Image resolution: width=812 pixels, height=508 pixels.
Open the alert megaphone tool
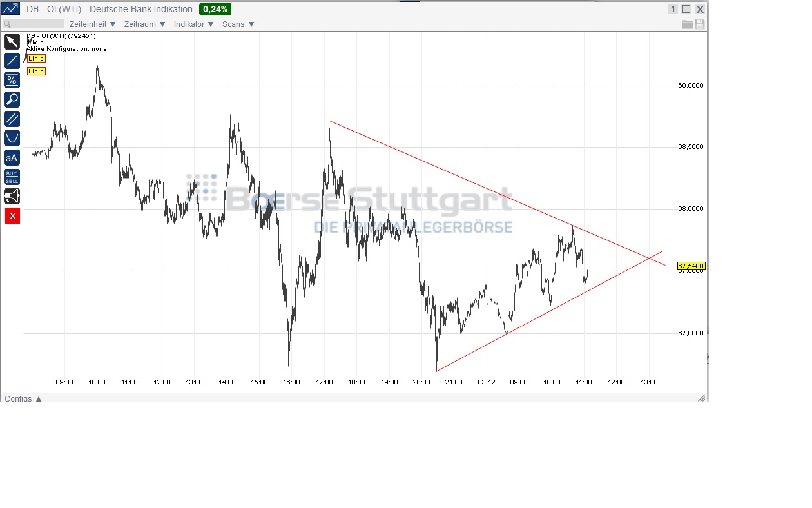click(x=12, y=196)
